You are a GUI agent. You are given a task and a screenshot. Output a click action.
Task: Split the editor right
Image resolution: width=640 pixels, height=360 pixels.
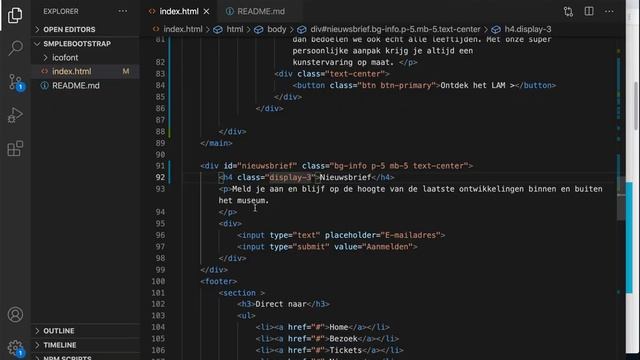[589, 11]
